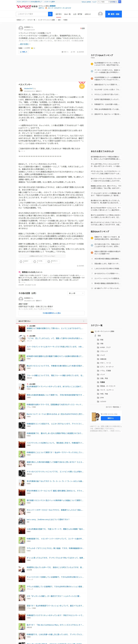Screen dimensions: 138x644
Task: Open the user avatar profile icon in header
Action: pyautogui.click(x=100, y=14)
